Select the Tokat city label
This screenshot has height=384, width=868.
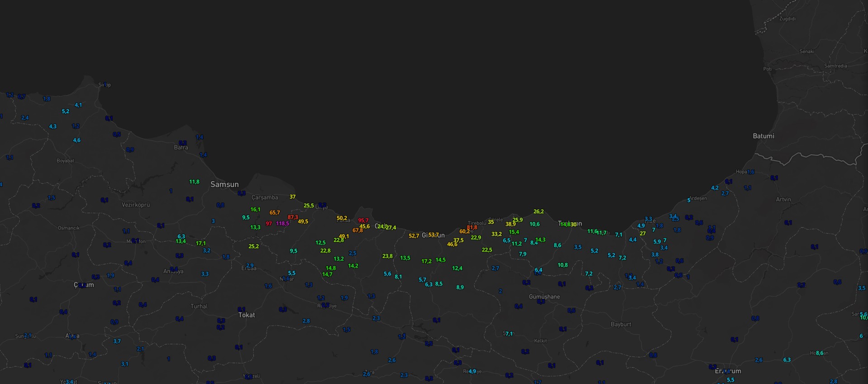pyautogui.click(x=247, y=315)
